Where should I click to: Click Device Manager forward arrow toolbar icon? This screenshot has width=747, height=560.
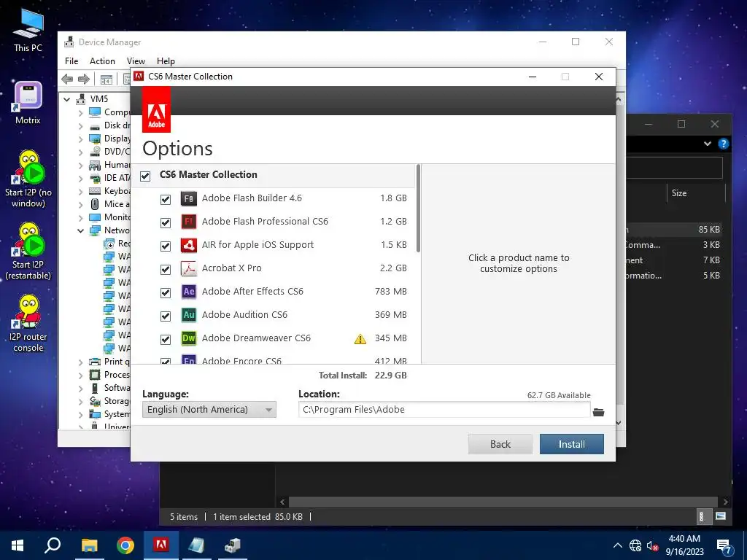tap(83, 79)
